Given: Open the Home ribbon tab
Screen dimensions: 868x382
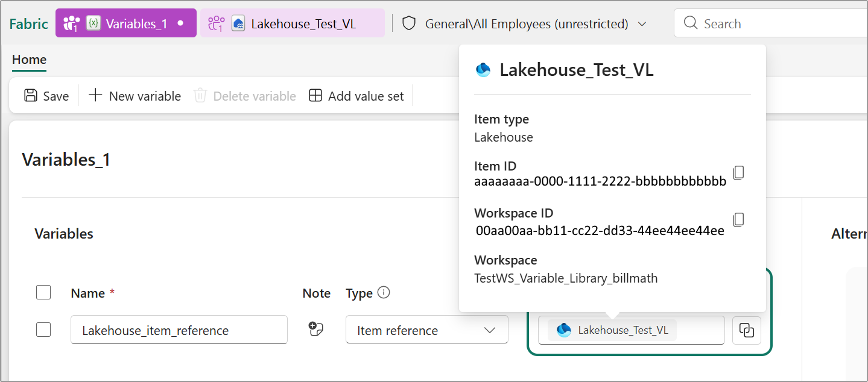Looking at the screenshot, I should [29, 60].
